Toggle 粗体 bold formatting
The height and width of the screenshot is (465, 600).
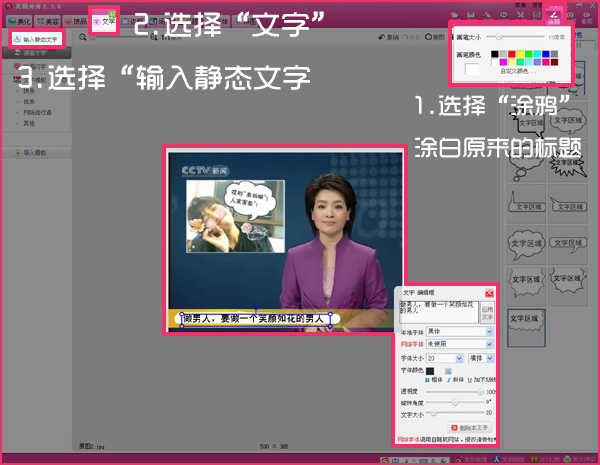(431, 382)
